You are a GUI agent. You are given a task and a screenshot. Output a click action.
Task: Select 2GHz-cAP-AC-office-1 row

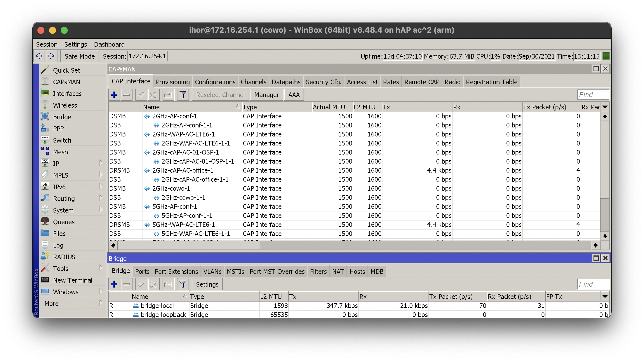click(x=354, y=170)
